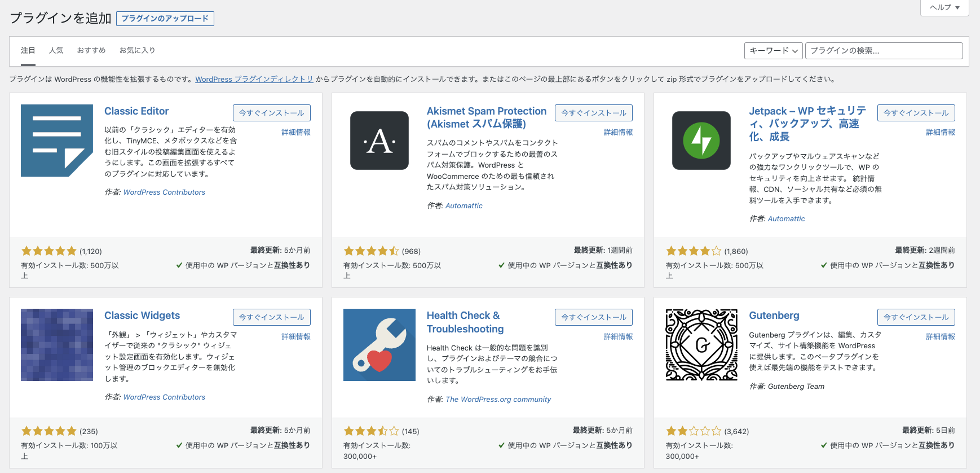
Task: Click the Gutenberg plugin icon
Action: 701,345
